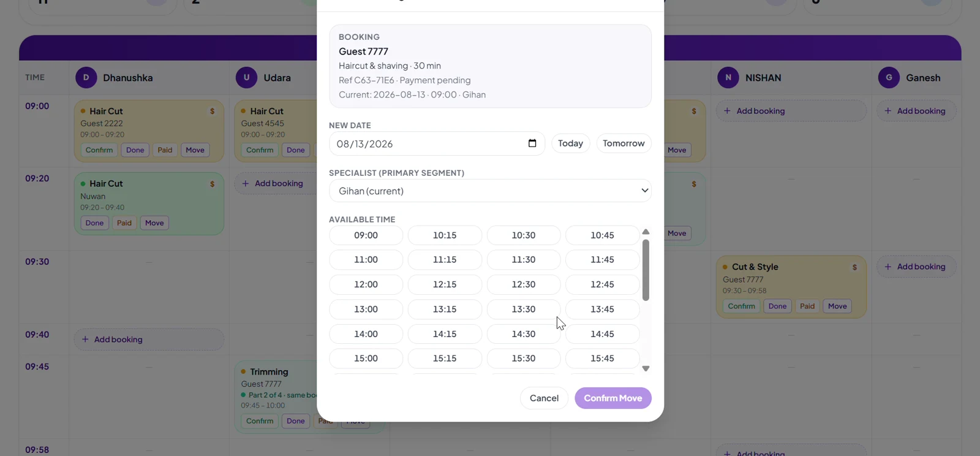Expand the Specialist dropdown showing Gihan (current)
980x456 pixels.
point(490,191)
